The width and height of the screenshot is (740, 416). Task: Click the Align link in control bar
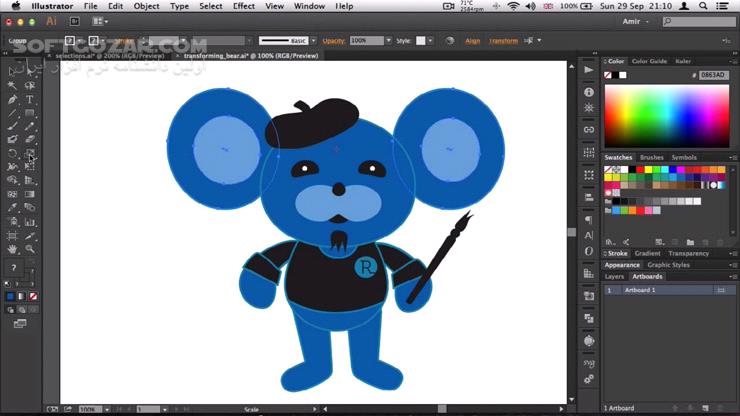point(472,41)
